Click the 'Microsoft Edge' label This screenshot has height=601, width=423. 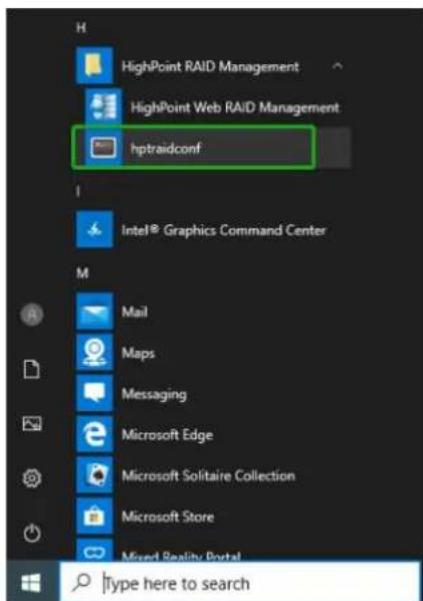pyautogui.click(x=167, y=435)
